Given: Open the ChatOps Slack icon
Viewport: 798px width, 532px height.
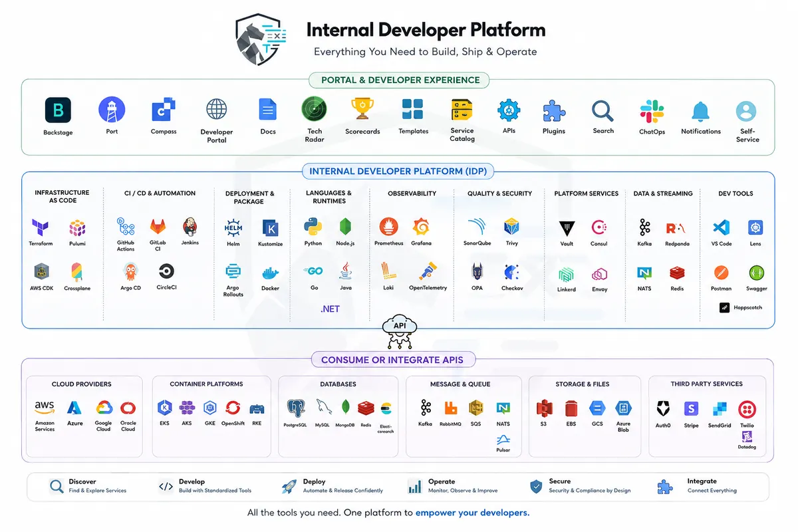Looking at the screenshot, I should point(652,110).
